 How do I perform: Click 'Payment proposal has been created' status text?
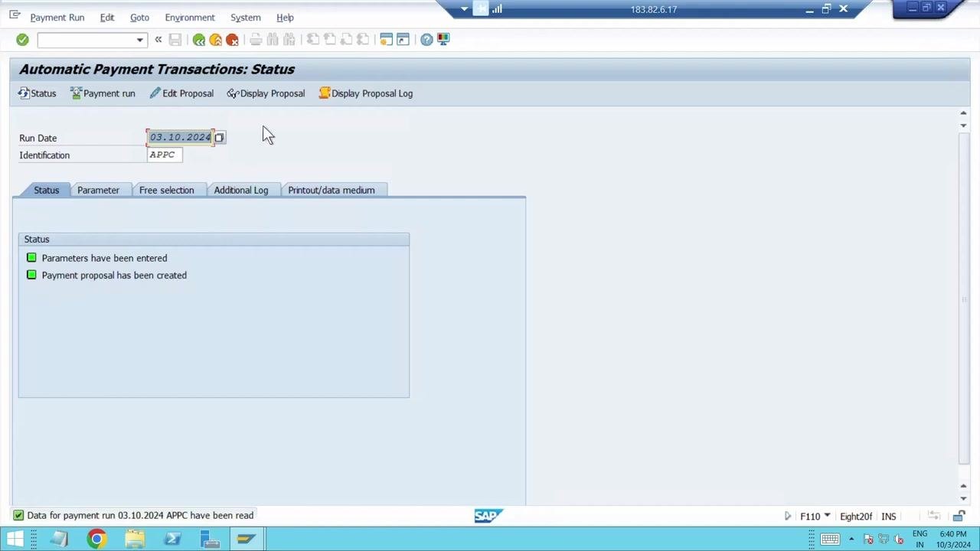click(x=114, y=275)
